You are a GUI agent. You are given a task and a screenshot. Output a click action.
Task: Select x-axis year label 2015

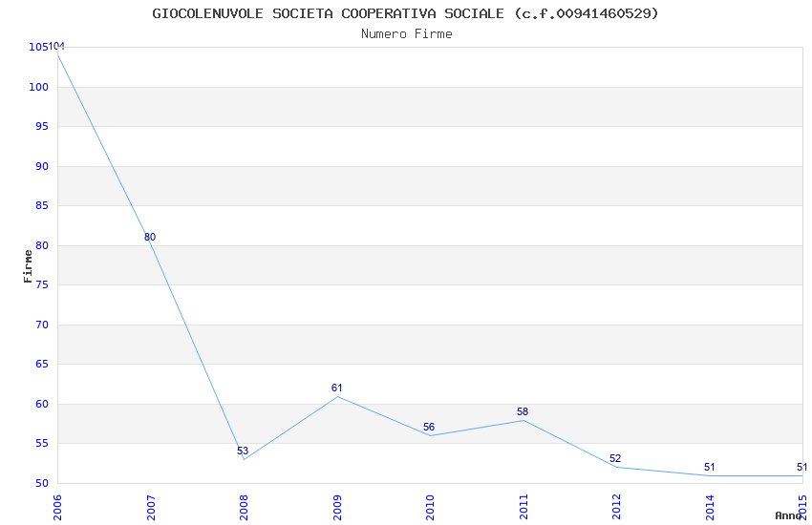803,507
